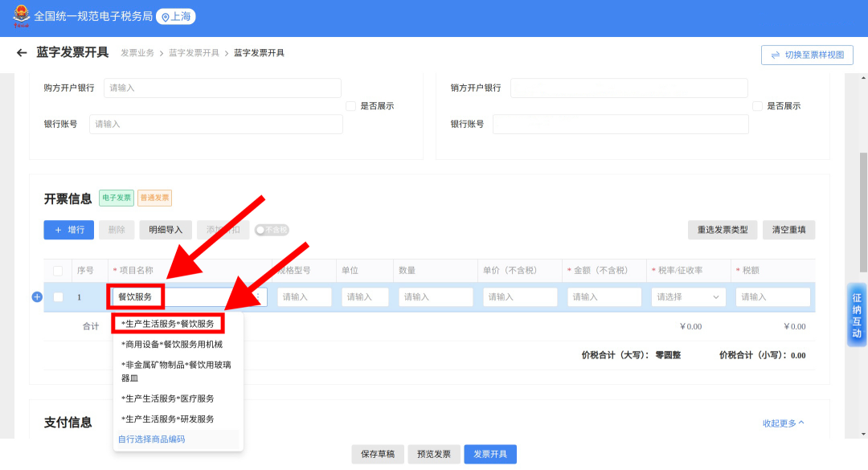Collapse the section with 收起更多
The height and width of the screenshot is (470, 868).
tap(784, 423)
